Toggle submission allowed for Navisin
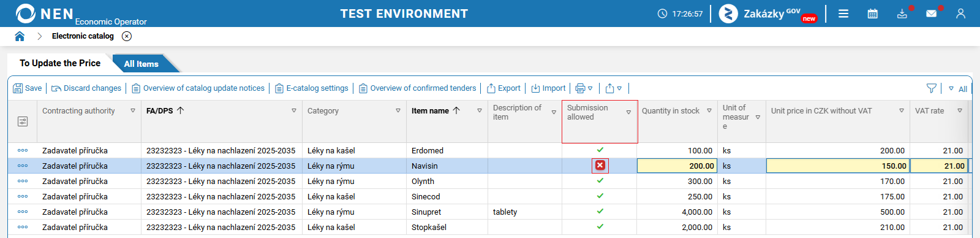 600,165
